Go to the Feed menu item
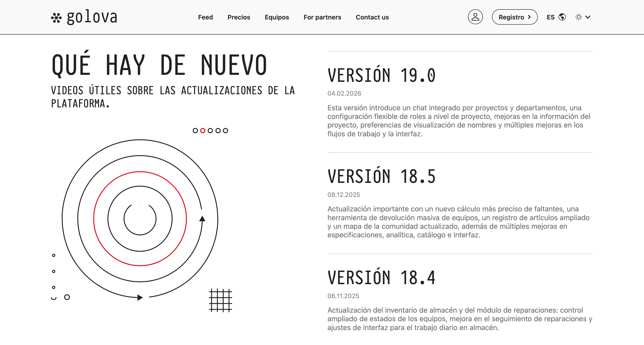The width and height of the screenshot is (644, 345). click(205, 17)
